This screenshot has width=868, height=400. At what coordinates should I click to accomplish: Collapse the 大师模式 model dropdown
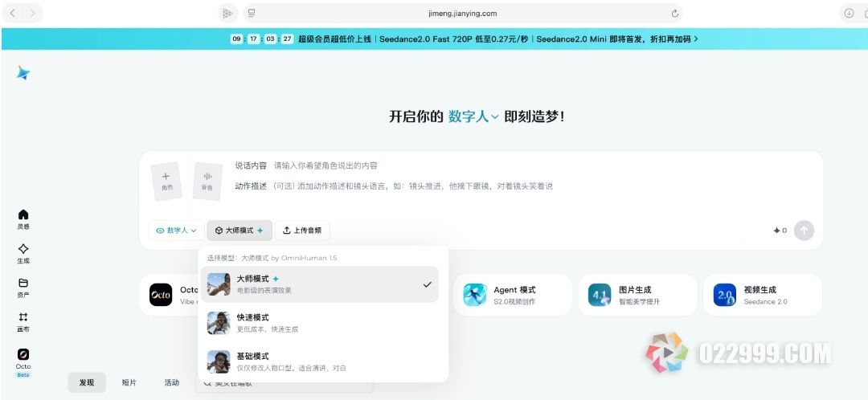pos(240,231)
